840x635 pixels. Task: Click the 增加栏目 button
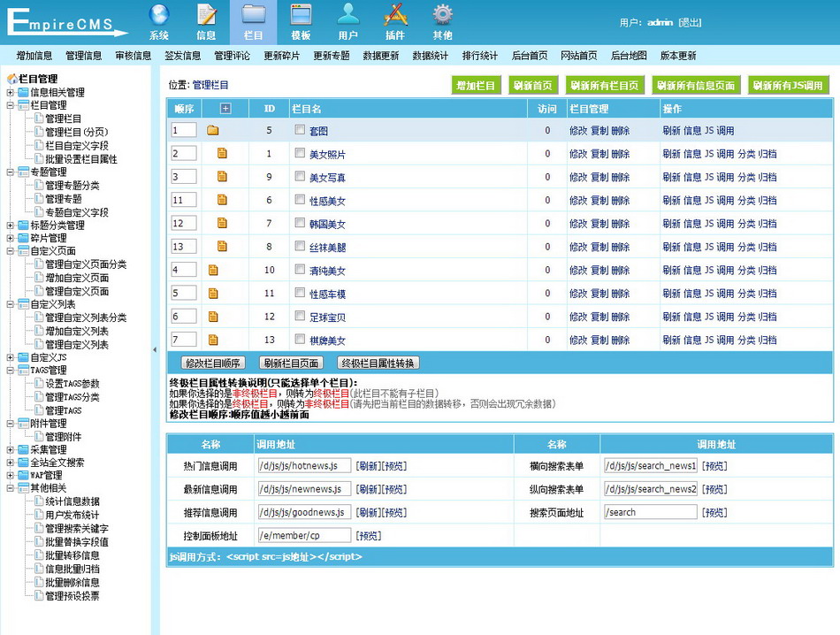[476, 85]
